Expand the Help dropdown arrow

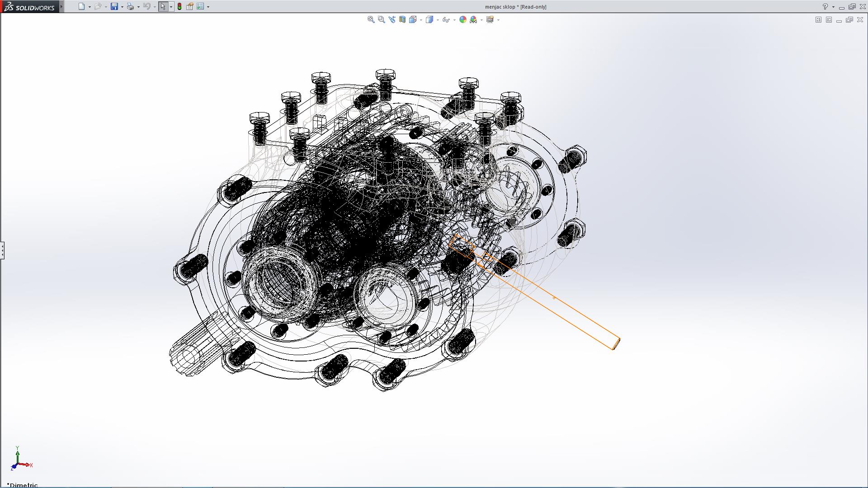[833, 7]
